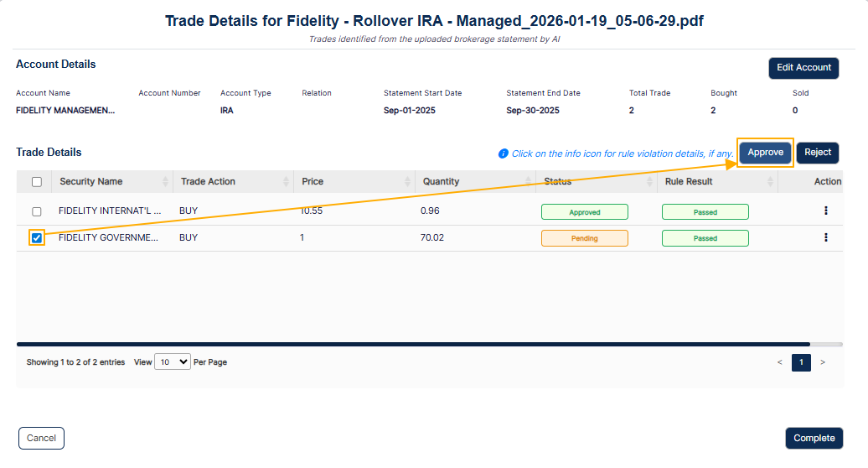
Task: Click the Sold value 0
Action: point(795,110)
